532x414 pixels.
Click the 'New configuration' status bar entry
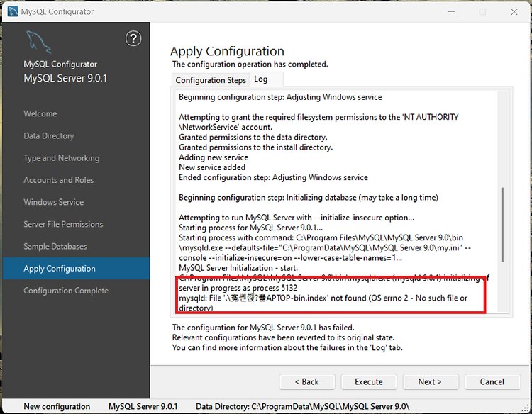(57, 406)
